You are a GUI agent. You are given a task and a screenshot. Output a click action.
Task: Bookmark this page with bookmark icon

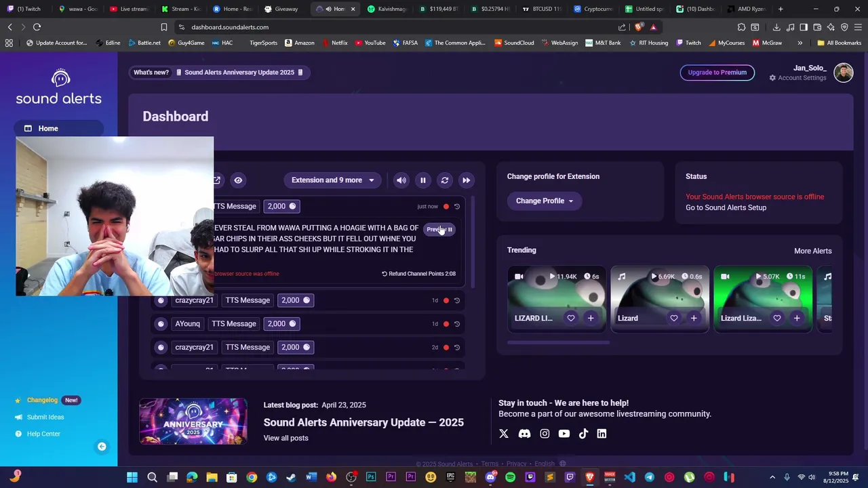(x=163, y=27)
